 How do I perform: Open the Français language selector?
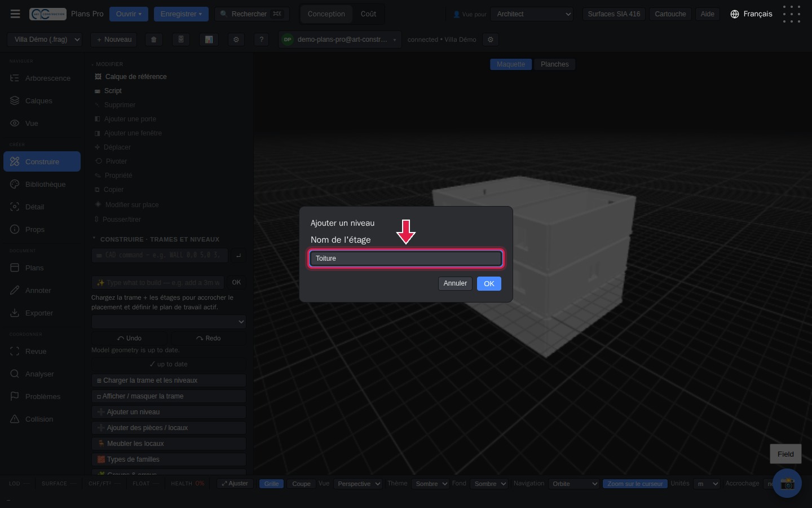pyautogui.click(x=751, y=14)
